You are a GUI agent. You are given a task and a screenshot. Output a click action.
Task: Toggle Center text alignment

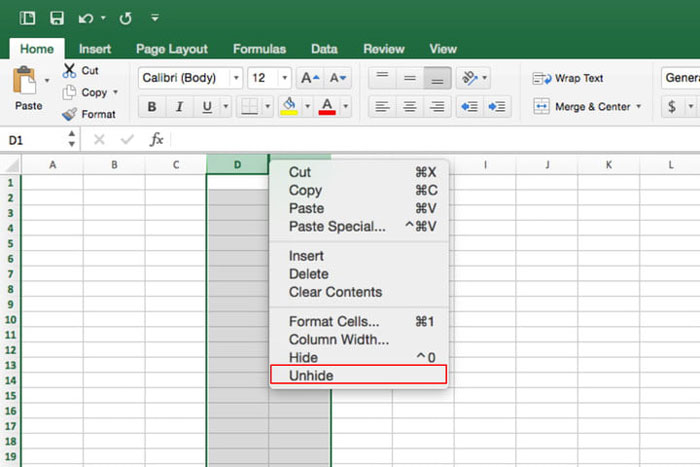tap(409, 107)
